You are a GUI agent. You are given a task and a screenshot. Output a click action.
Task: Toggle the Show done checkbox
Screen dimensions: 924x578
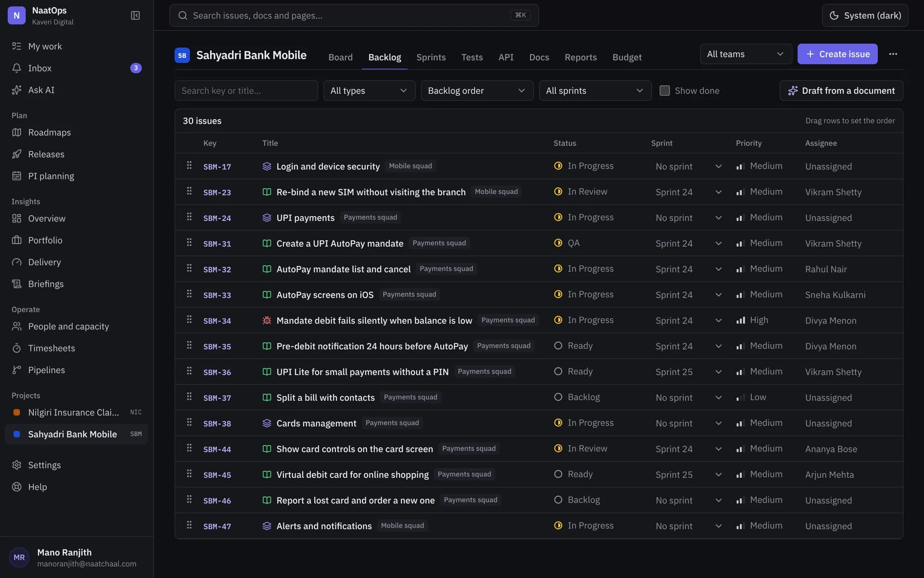tap(665, 91)
